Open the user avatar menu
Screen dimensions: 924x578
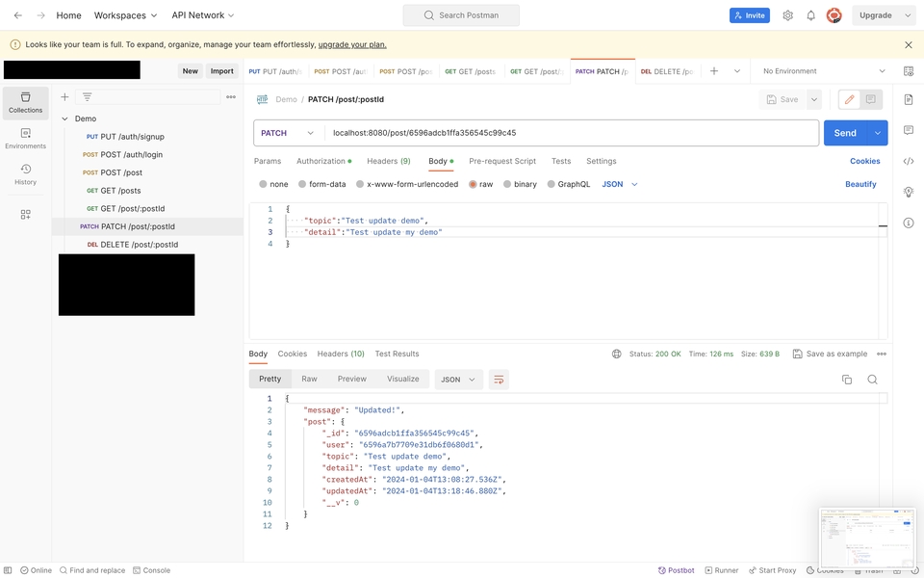pos(834,15)
